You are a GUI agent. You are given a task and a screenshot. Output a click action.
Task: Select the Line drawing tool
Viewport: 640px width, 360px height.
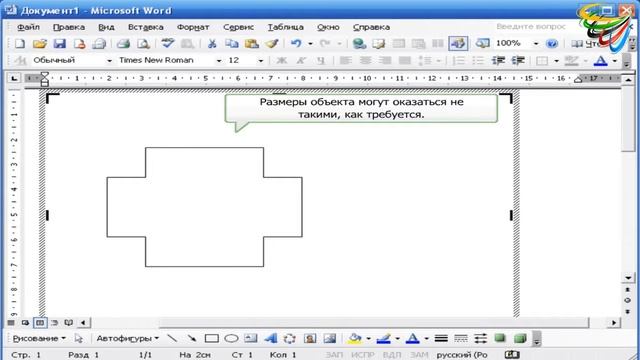(x=172, y=338)
